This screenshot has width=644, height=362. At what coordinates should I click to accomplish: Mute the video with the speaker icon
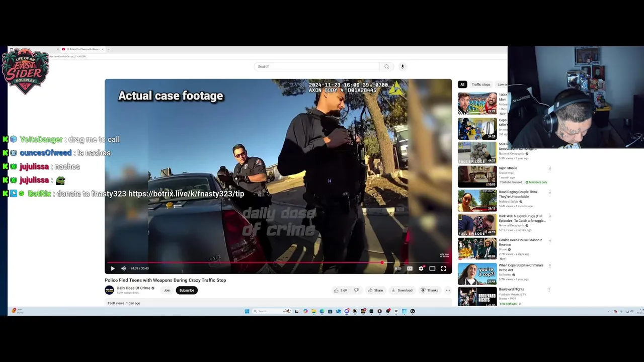[x=123, y=268]
